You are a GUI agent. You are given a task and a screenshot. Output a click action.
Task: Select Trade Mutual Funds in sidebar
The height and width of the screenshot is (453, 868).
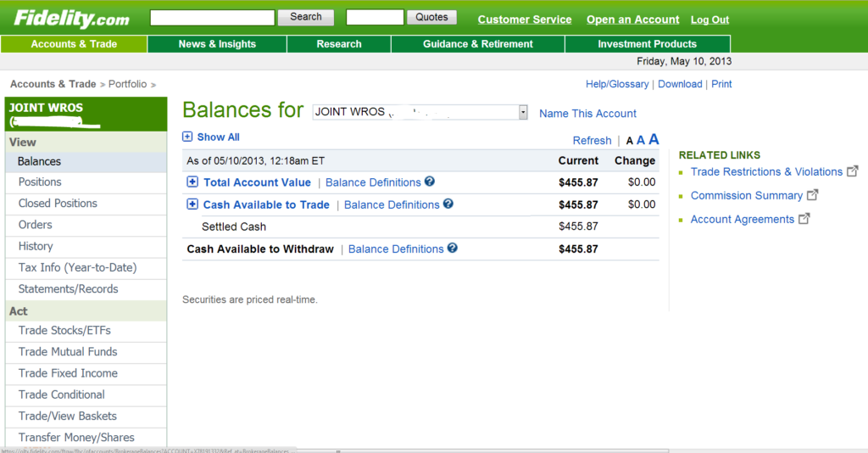[x=86, y=352]
